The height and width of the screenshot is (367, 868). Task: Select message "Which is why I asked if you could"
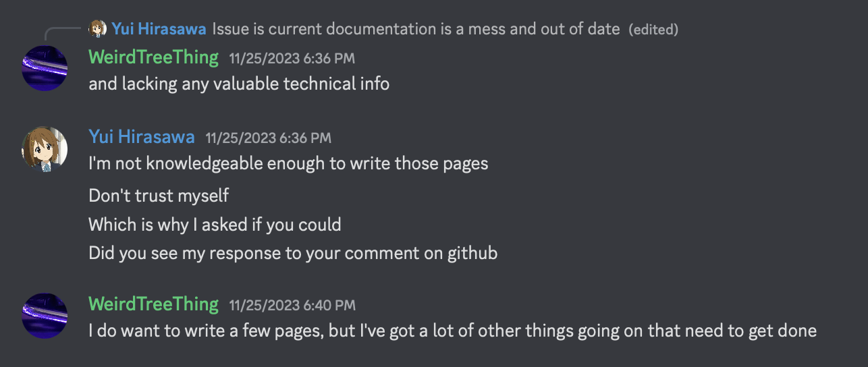pos(215,225)
